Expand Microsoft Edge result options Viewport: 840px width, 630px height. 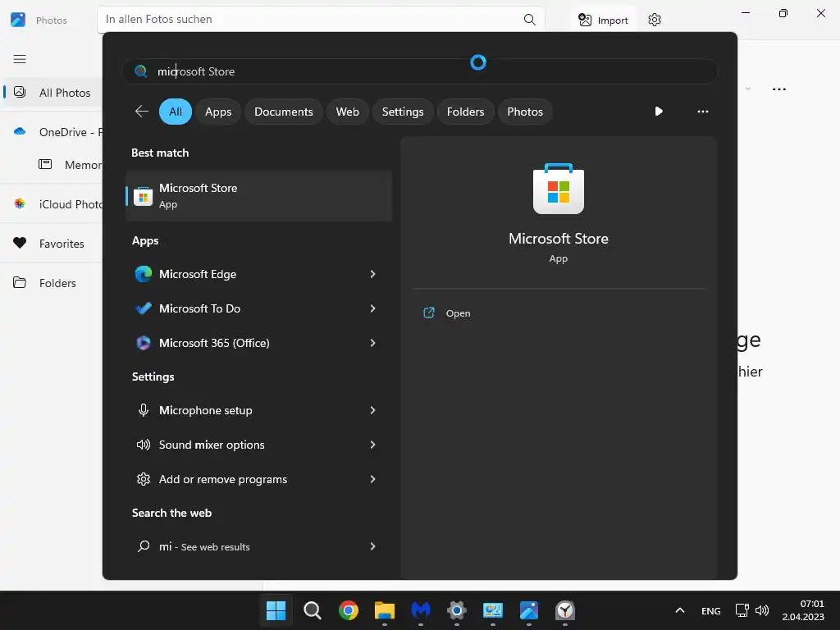(373, 274)
